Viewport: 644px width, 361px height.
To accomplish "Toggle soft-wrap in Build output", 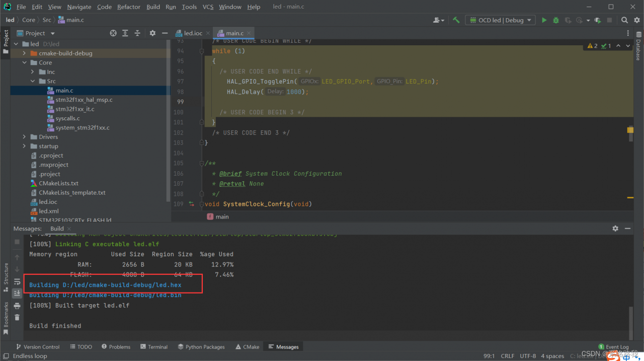I will 17,281.
